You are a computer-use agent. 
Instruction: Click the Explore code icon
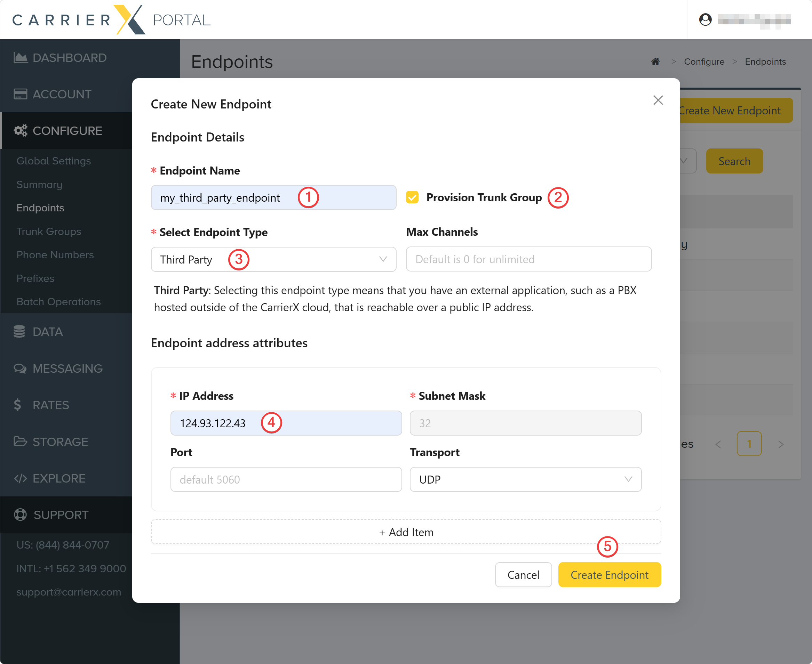click(20, 478)
